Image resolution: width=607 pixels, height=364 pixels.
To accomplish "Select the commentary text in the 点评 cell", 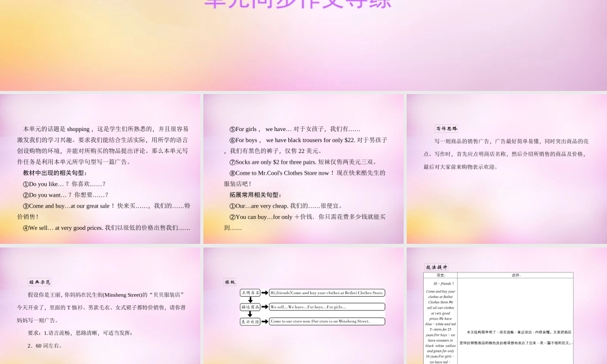I will (x=518, y=337).
